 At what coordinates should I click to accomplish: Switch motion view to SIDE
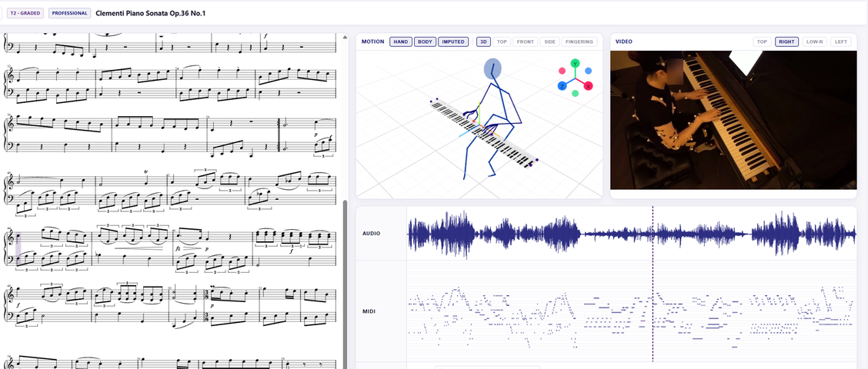tap(549, 42)
